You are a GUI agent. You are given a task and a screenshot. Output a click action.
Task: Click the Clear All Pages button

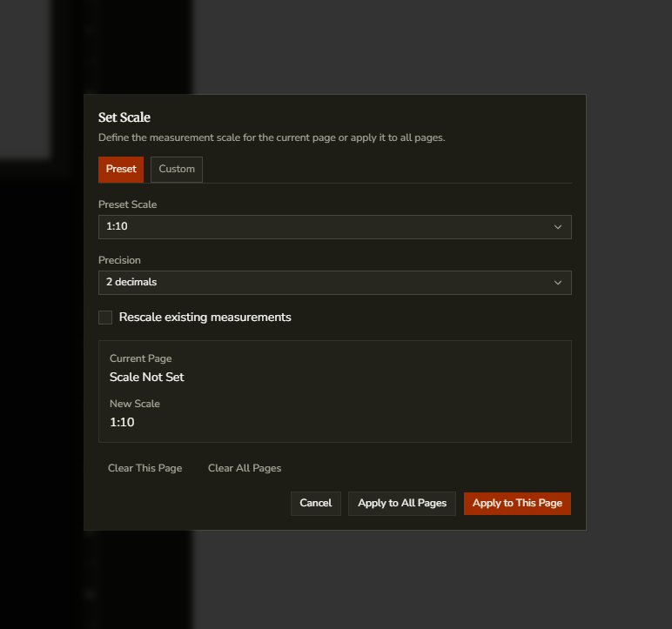coord(245,468)
